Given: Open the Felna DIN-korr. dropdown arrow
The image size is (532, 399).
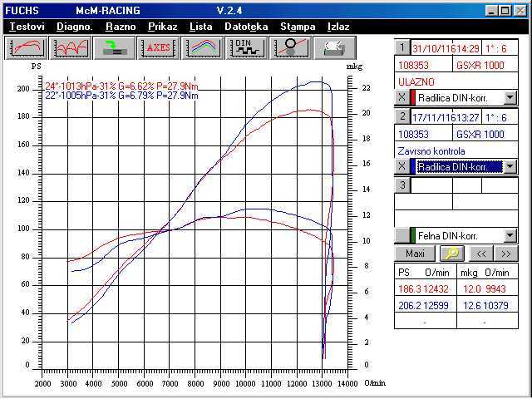Looking at the screenshot, I should pos(510,236).
